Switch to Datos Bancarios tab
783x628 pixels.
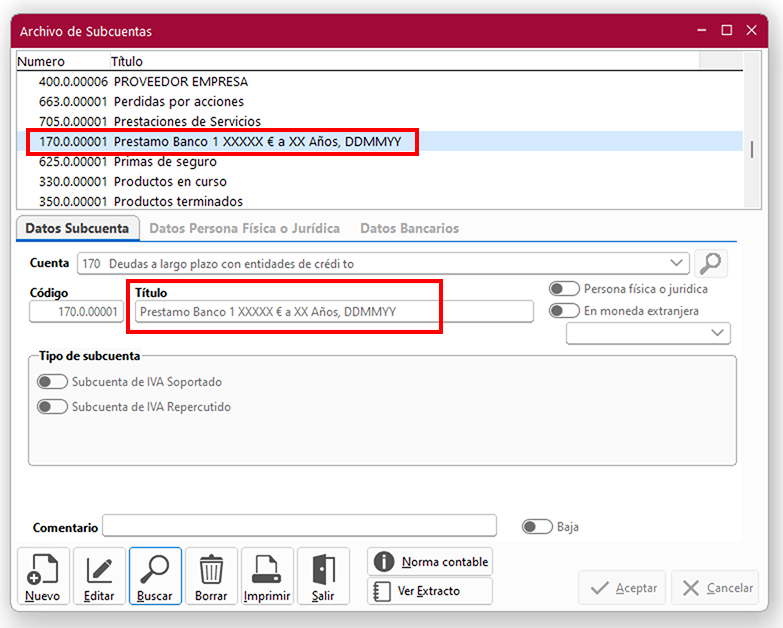[409, 228]
